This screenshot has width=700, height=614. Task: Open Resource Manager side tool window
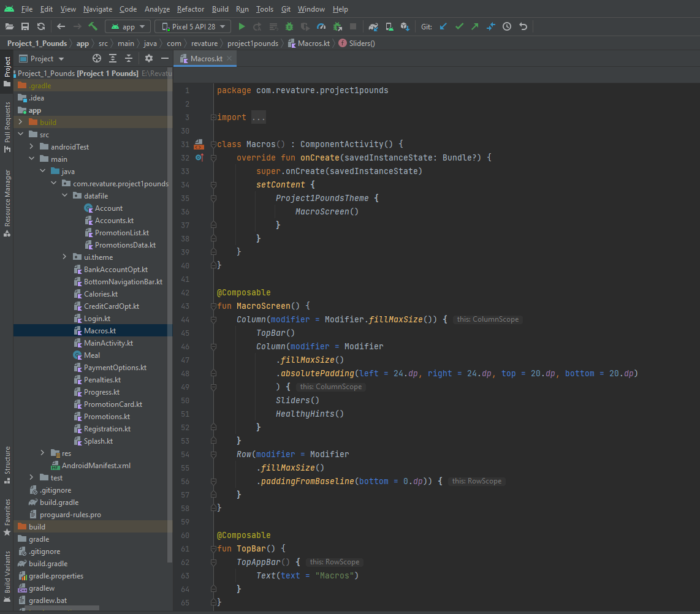coord(7,203)
